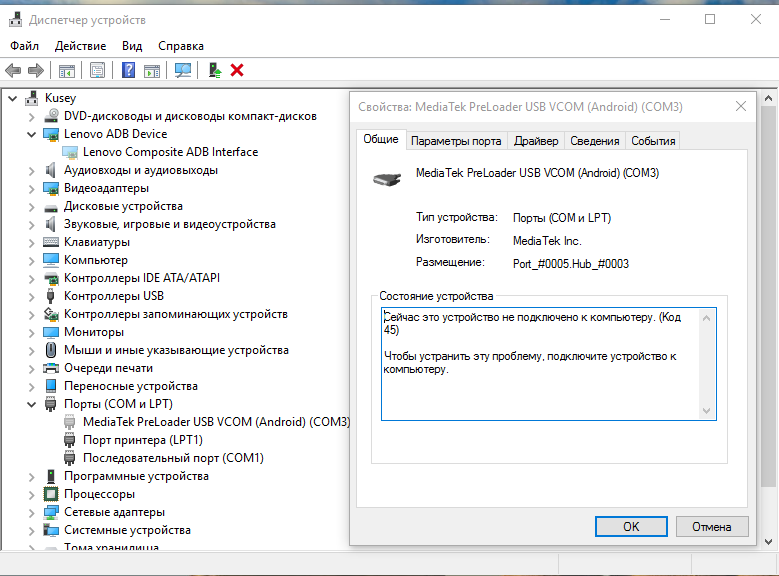Toggle the console tree toolbar icon

[67, 71]
